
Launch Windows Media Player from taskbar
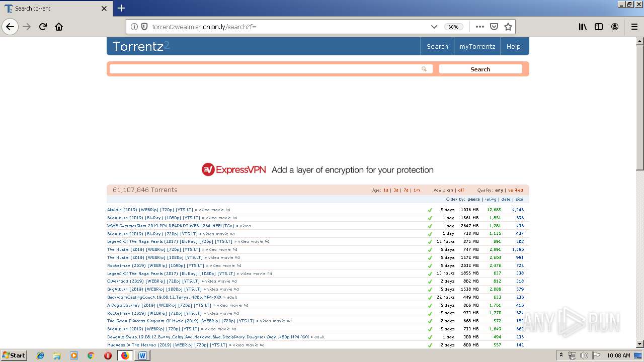coord(74,355)
